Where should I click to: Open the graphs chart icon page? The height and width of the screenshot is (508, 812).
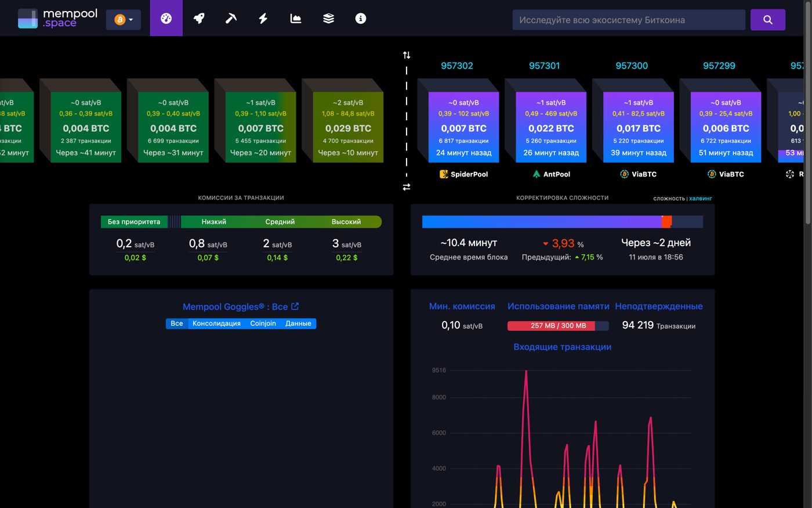coord(296,19)
